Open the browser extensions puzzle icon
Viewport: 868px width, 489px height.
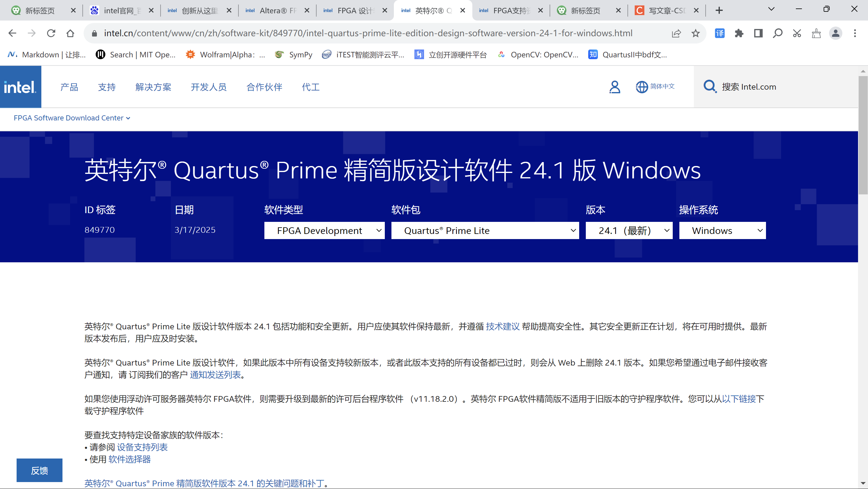739,33
